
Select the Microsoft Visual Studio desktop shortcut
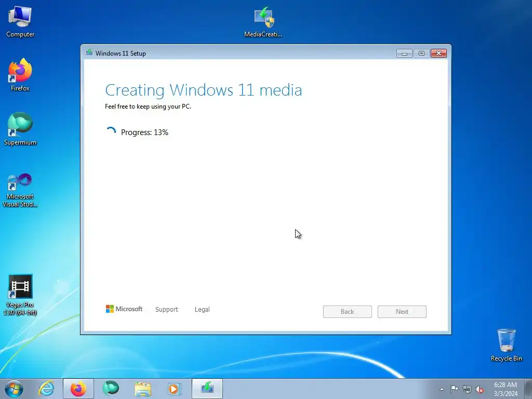click(20, 190)
